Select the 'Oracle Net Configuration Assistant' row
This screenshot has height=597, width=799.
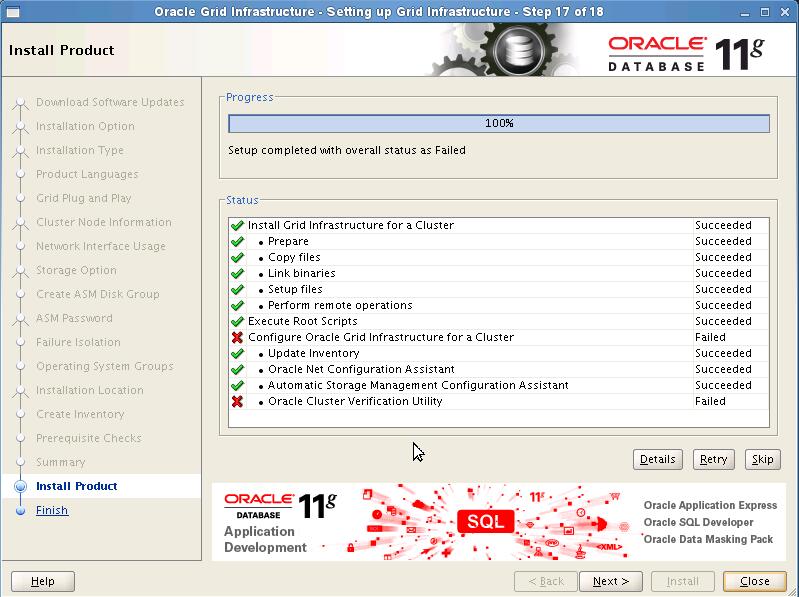point(499,369)
